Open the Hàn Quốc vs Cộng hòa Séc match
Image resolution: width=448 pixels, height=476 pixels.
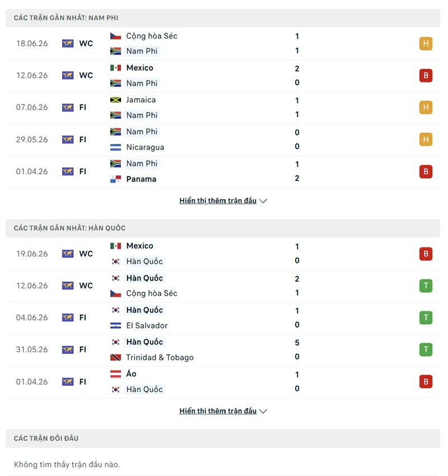(x=223, y=286)
